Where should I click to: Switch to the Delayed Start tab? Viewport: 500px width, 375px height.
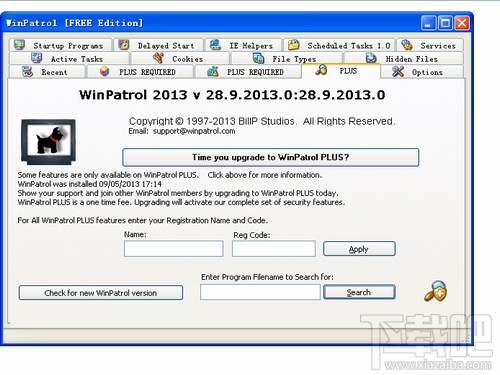click(159, 45)
